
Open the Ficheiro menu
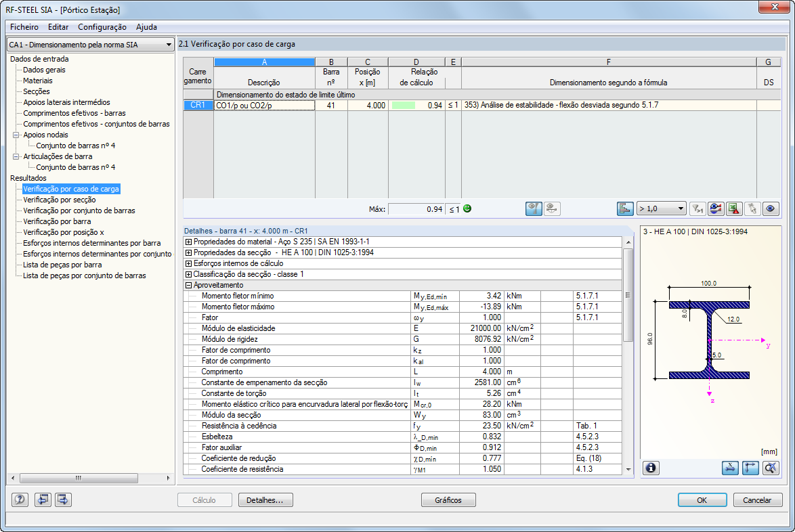24,27
